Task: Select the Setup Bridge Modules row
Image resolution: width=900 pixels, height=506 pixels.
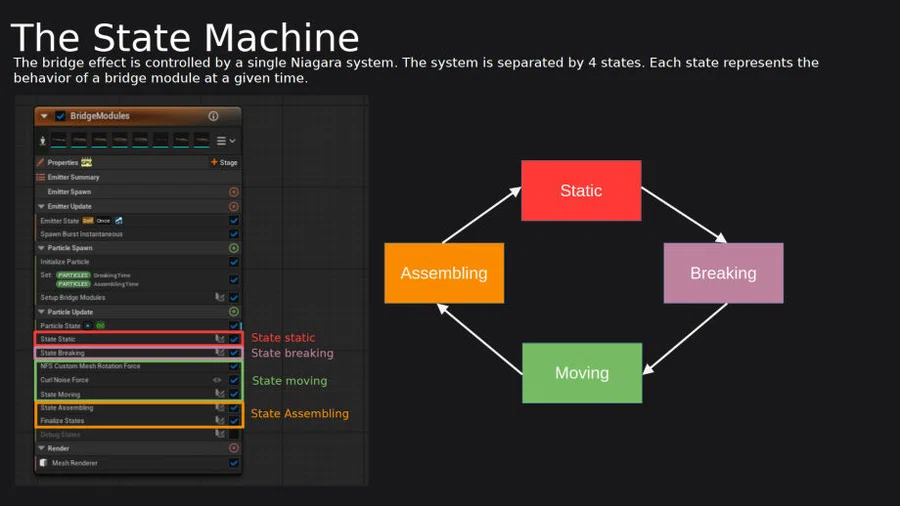Action: pyautogui.click(x=138, y=297)
